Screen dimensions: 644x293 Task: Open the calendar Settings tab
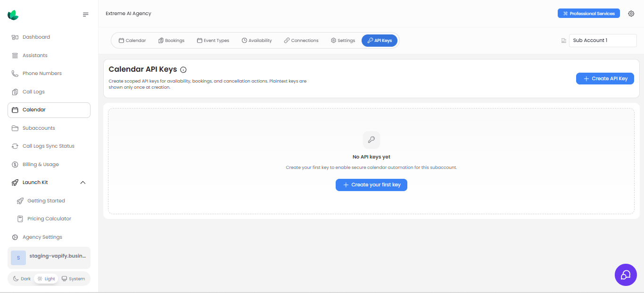point(343,41)
